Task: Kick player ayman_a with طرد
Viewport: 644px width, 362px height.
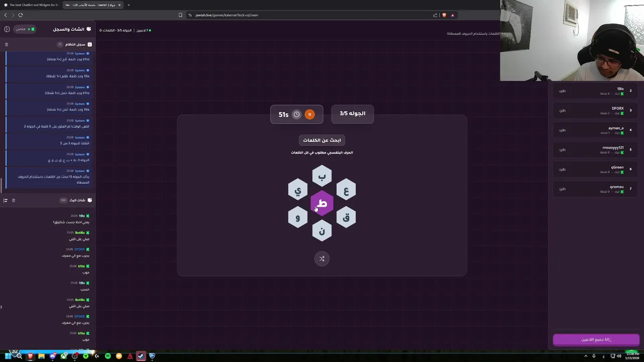Action: 562,130
